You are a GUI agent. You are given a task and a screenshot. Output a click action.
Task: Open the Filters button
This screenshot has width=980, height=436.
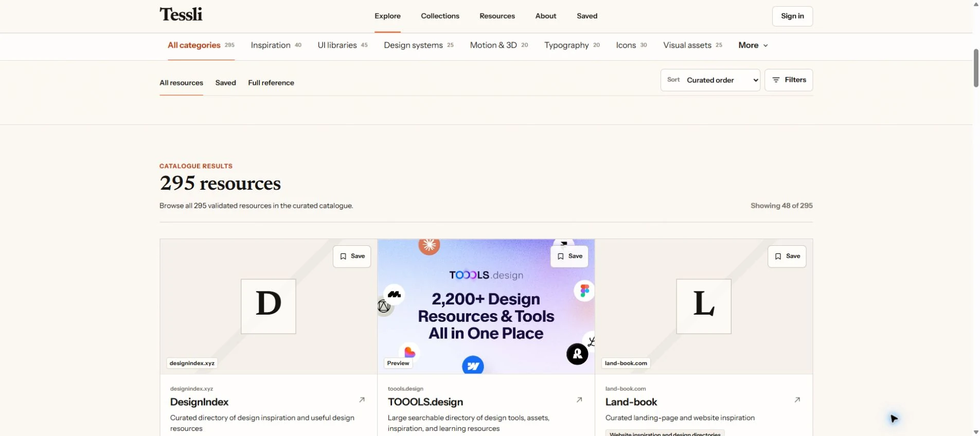(x=789, y=80)
